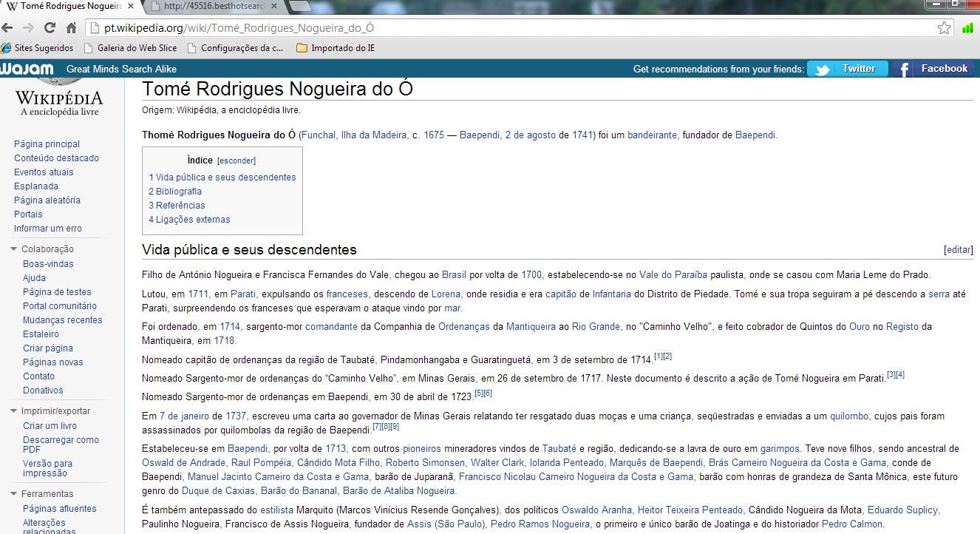Collapse the Colaboração sidebar section
The width and height of the screenshot is (980, 534).
pyautogui.click(x=14, y=249)
